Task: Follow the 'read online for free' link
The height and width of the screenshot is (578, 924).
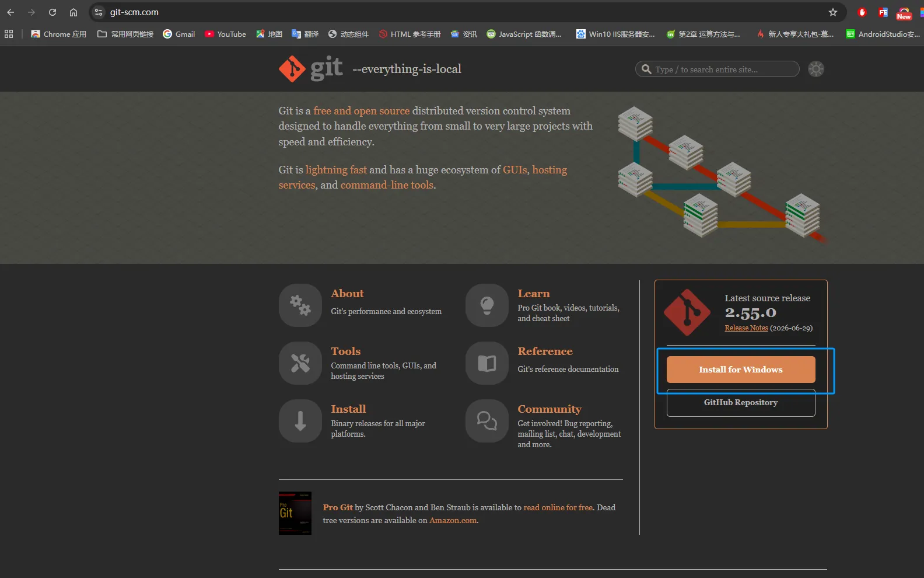Action: (558, 507)
